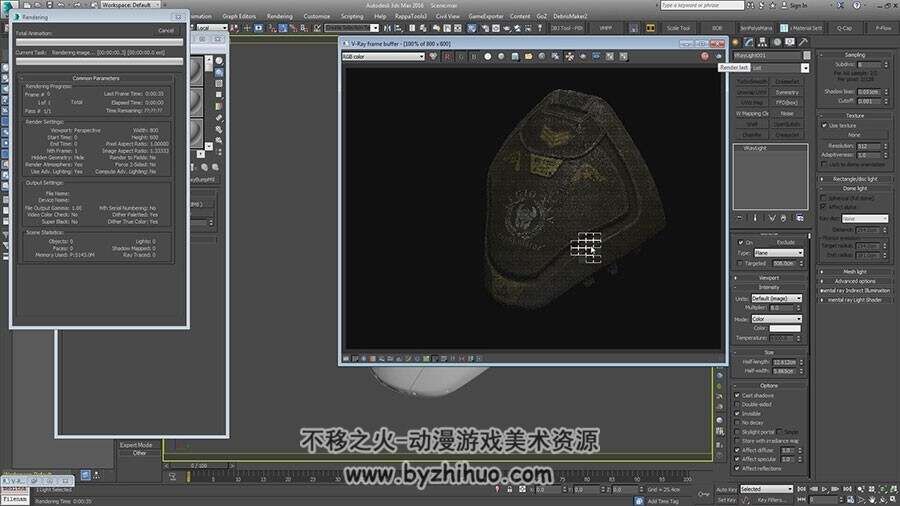Switch frame buffer to alpha channel (white circle)

(x=487, y=56)
